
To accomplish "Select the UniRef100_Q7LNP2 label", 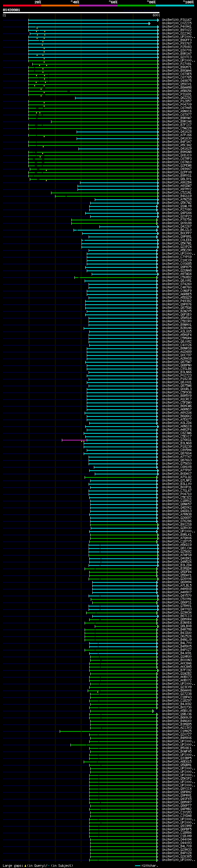I will 176,481.
